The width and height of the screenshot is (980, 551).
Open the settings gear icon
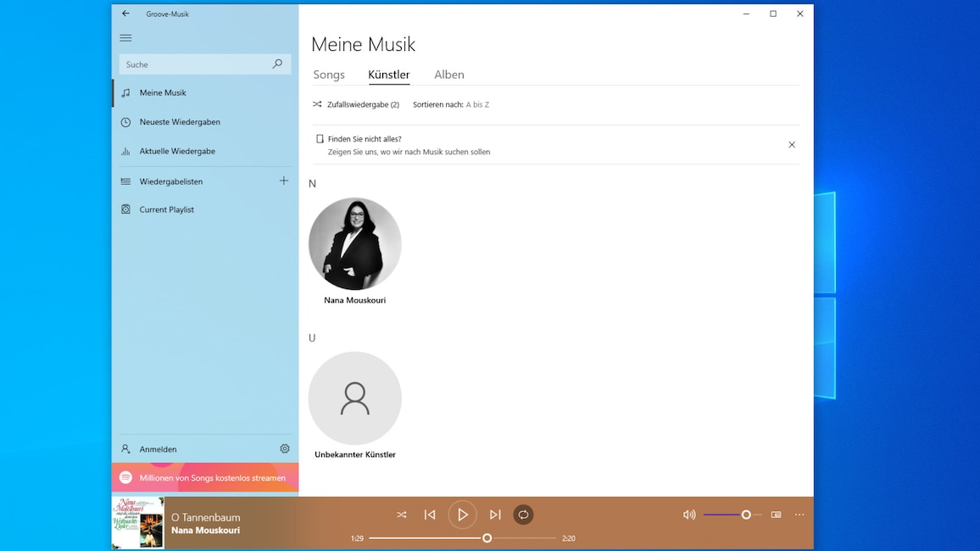284,448
